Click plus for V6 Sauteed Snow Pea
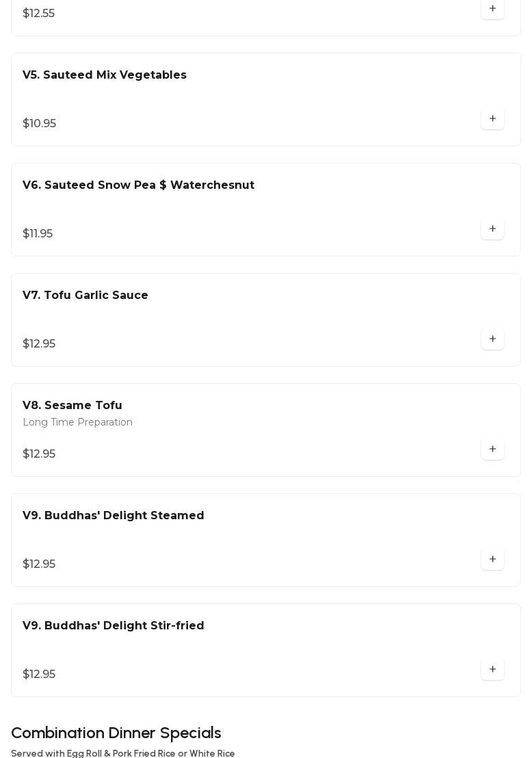This screenshot has height=758, width=532. (492, 229)
